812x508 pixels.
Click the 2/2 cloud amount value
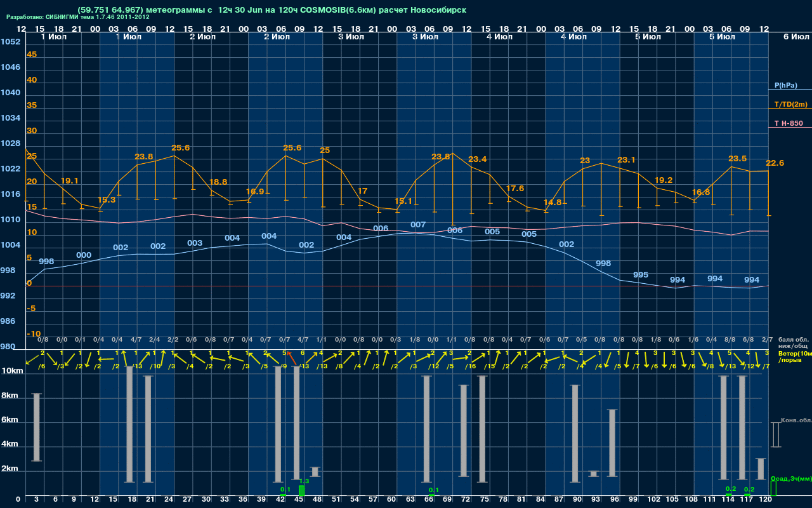click(173, 340)
